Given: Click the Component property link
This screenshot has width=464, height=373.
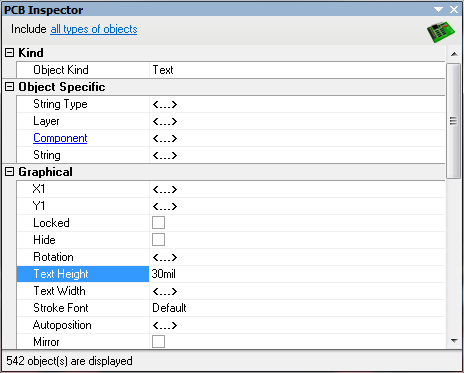Looking at the screenshot, I should click(60, 138).
